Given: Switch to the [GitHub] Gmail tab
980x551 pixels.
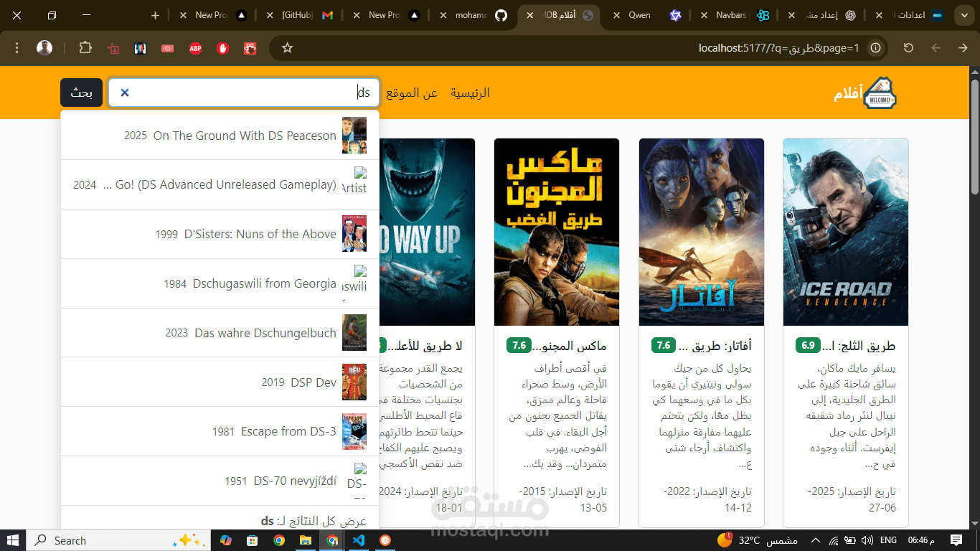Looking at the screenshot, I should [x=300, y=15].
